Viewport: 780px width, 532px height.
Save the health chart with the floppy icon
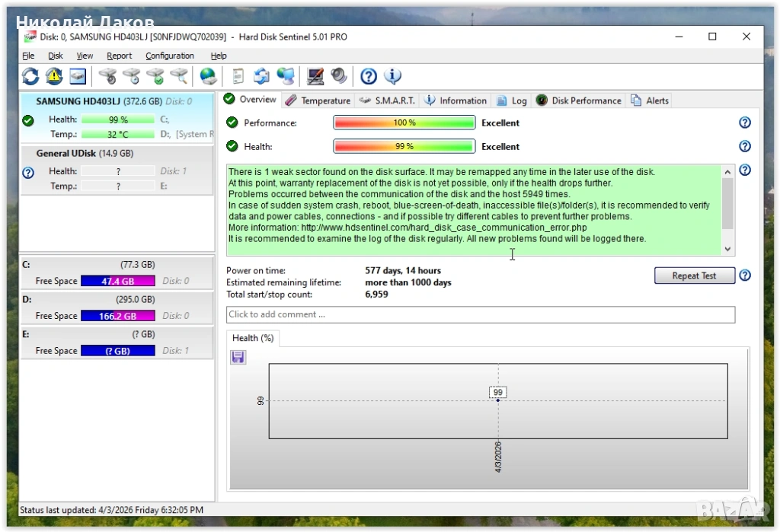point(238,357)
